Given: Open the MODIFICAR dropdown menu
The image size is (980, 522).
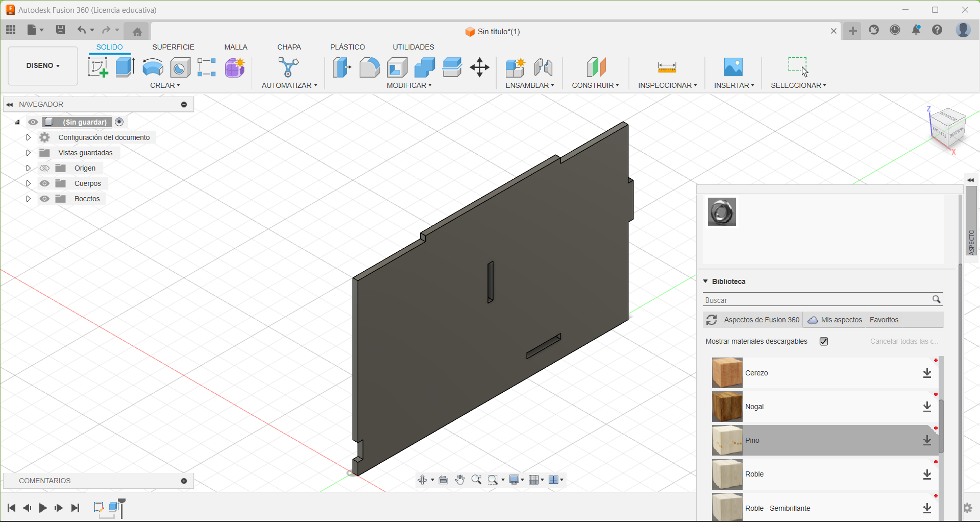Looking at the screenshot, I should click(409, 85).
